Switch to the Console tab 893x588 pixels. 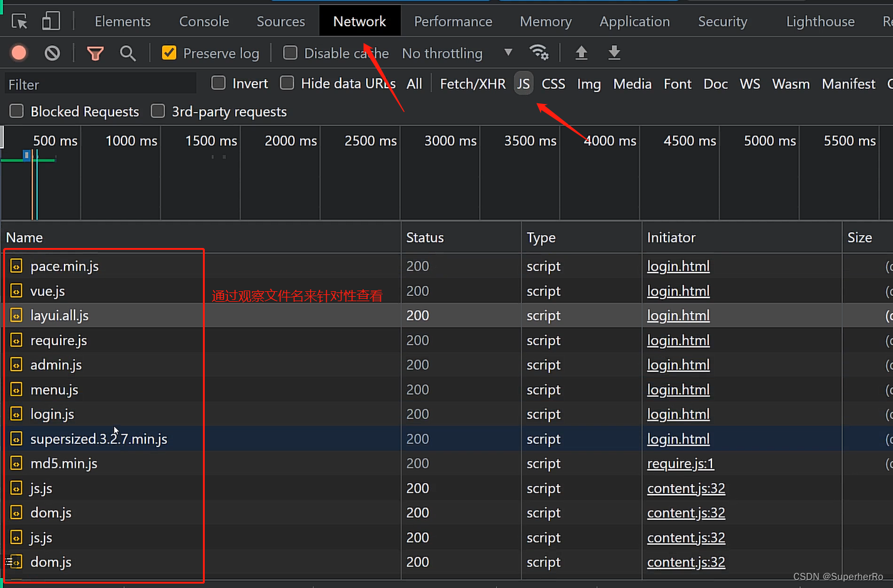[204, 21]
